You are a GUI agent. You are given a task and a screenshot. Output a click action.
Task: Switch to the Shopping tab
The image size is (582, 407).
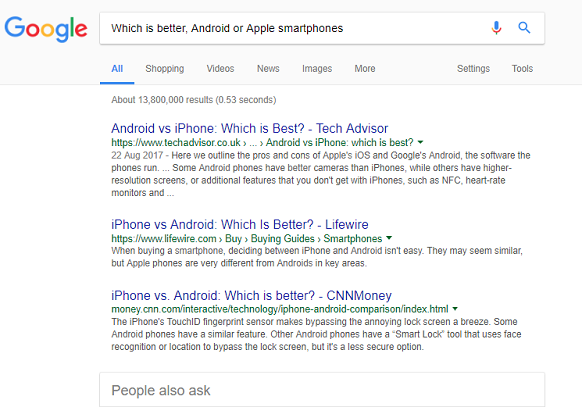(x=164, y=69)
